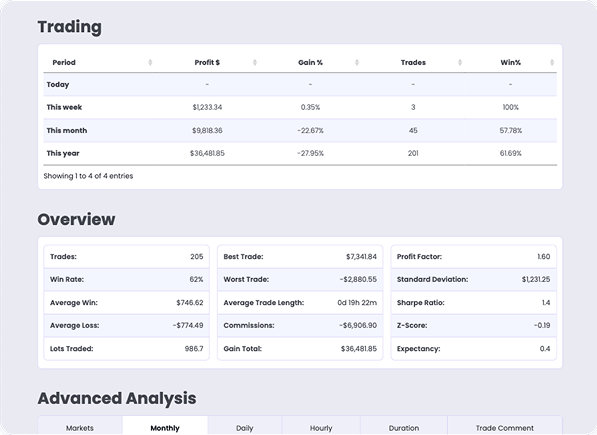Click the Win% header text
Image resolution: width=597 pixels, height=435 pixels.
click(x=510, y=62)
